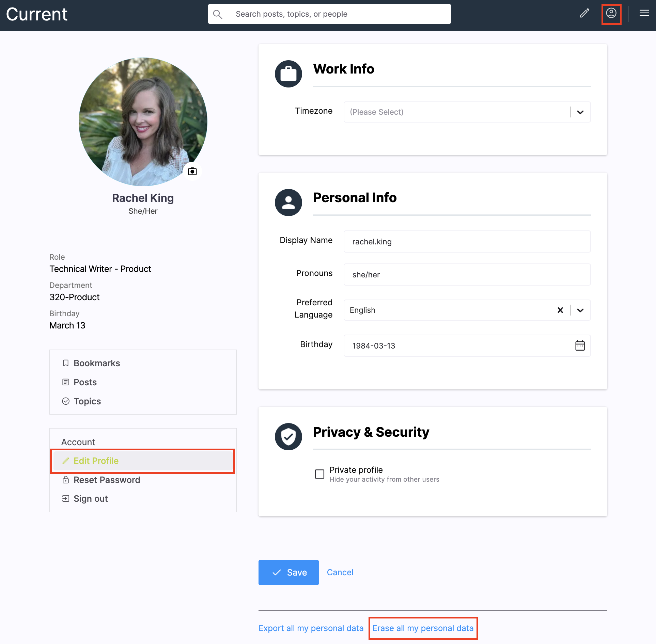Click the Pronouns input field
Viewport: 656px width, 644px height.
[x=467, y=275]
